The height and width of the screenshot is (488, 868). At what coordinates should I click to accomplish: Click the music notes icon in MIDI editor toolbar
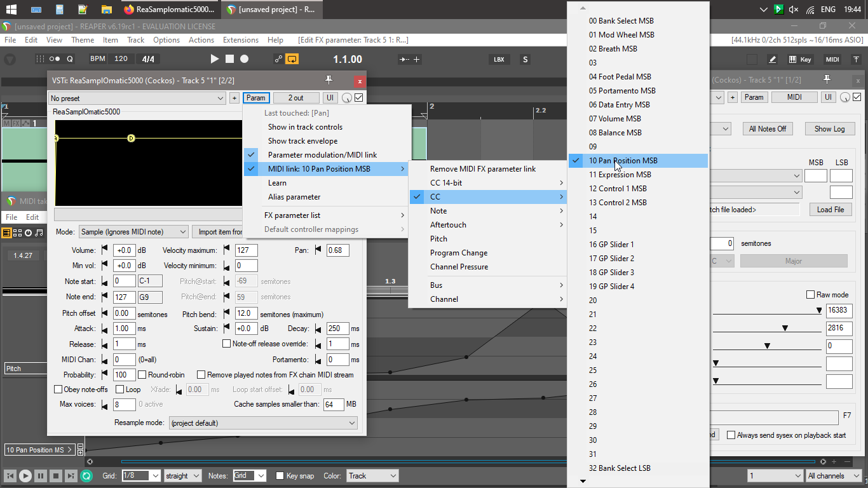(x=39, y=233)
